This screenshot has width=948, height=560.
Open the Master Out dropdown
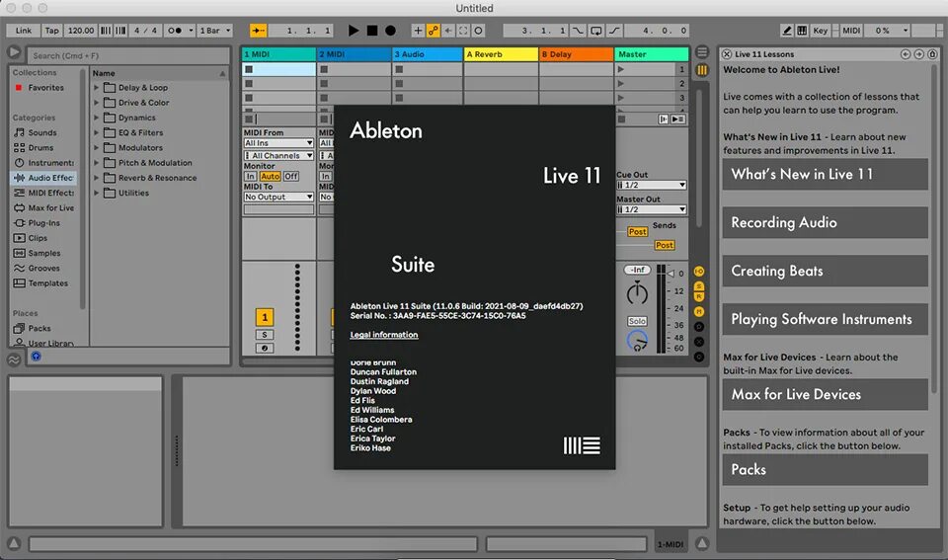[651, 209]
